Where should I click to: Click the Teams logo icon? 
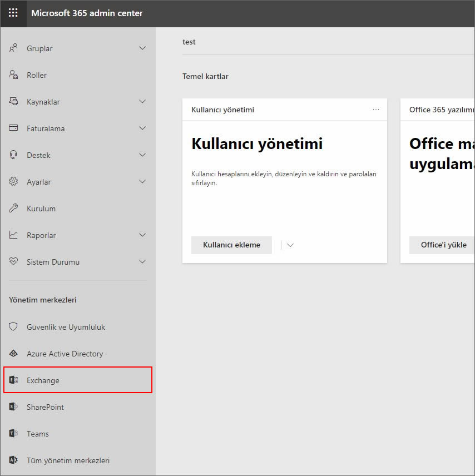tap(13, 433)
